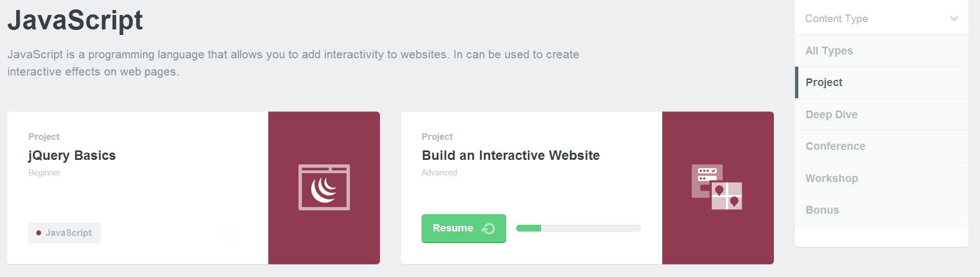
Task: Open the Build an Interactive Website title
Action: [x=511, y=155]
